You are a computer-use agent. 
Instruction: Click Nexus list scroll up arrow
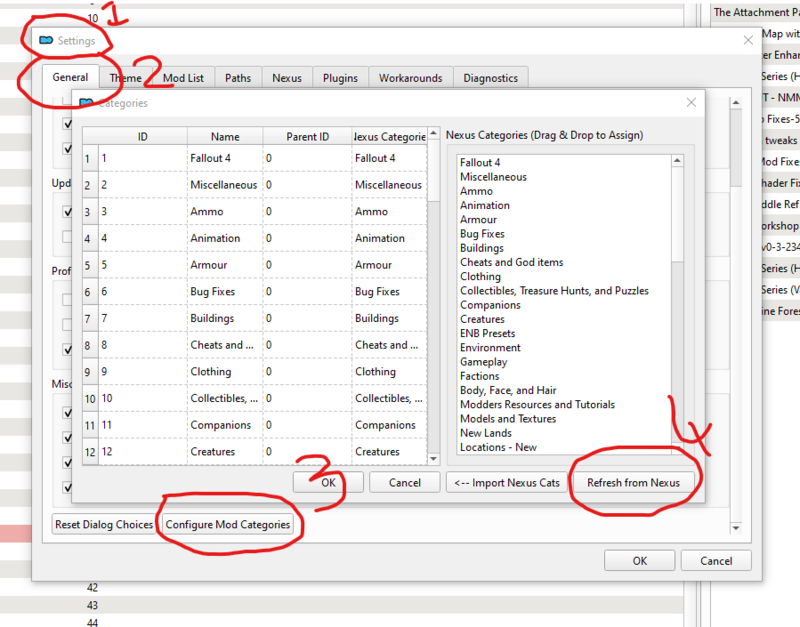pos(677,161)
